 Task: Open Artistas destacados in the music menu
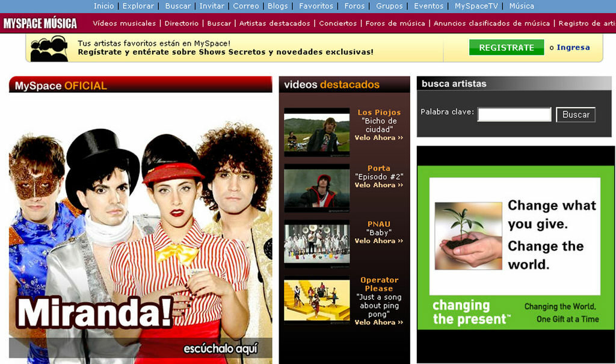pyautogui.click(x=274, y=23)
